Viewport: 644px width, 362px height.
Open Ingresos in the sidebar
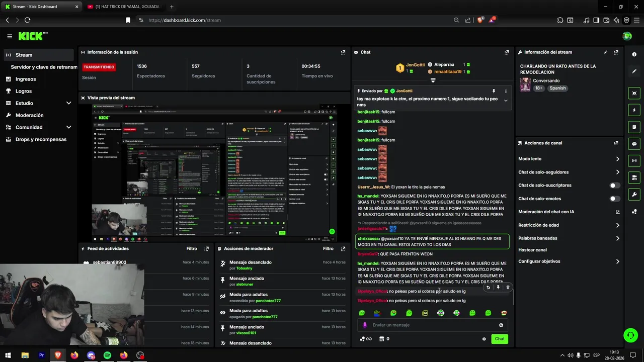(26, 79)
